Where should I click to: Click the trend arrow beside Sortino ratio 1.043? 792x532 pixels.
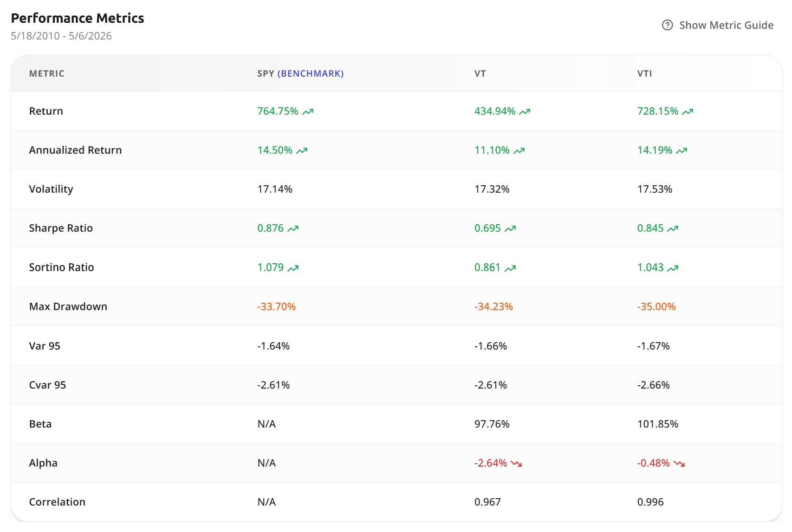[673, 268]
